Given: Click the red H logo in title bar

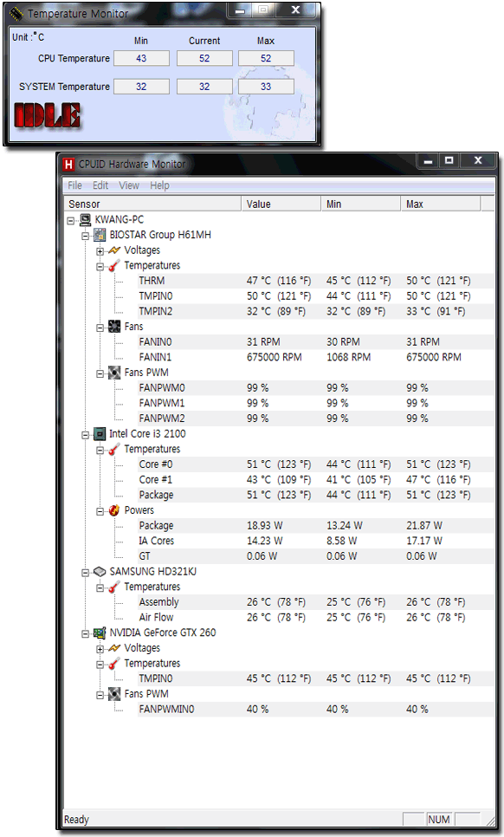Looking at the screenshot, I should [68, 165].
